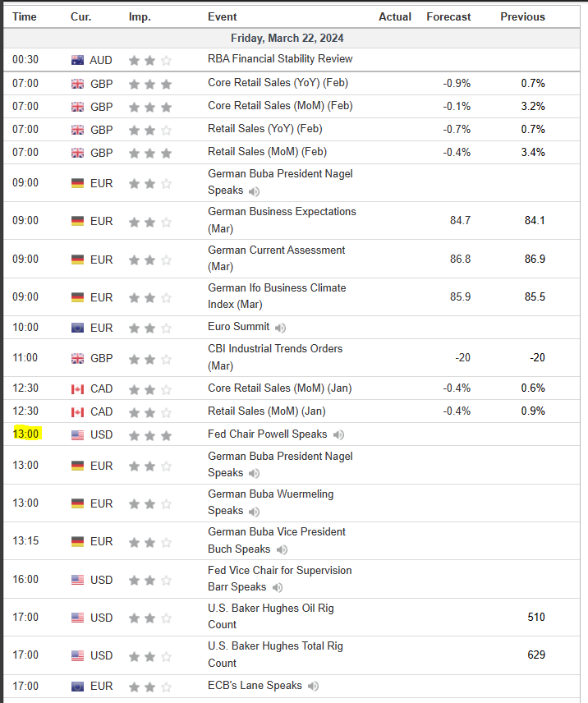Image resolution: width=588 pixels, height=703 pixels.
Task: Click the Friday, March 22, 2024 date header
Action: point(287,38)
